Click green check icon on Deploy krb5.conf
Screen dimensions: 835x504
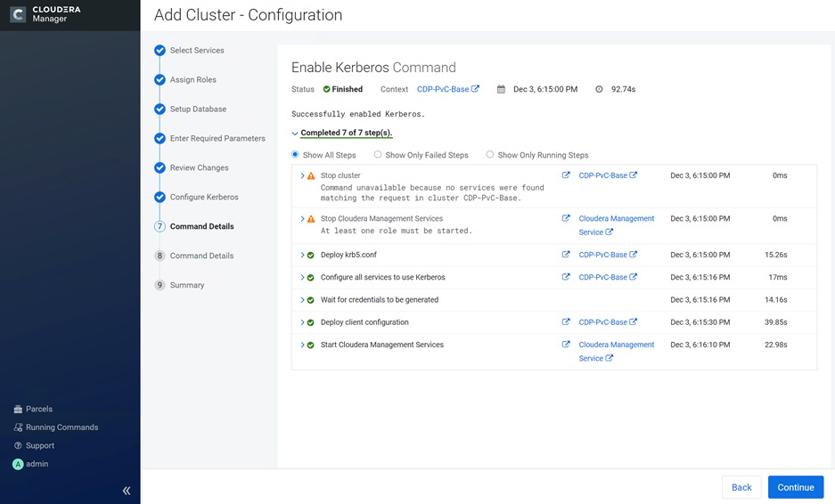(310, 256)
